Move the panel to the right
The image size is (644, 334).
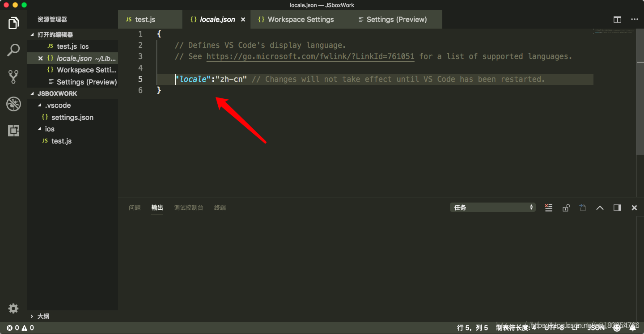(x=617, y=207)
